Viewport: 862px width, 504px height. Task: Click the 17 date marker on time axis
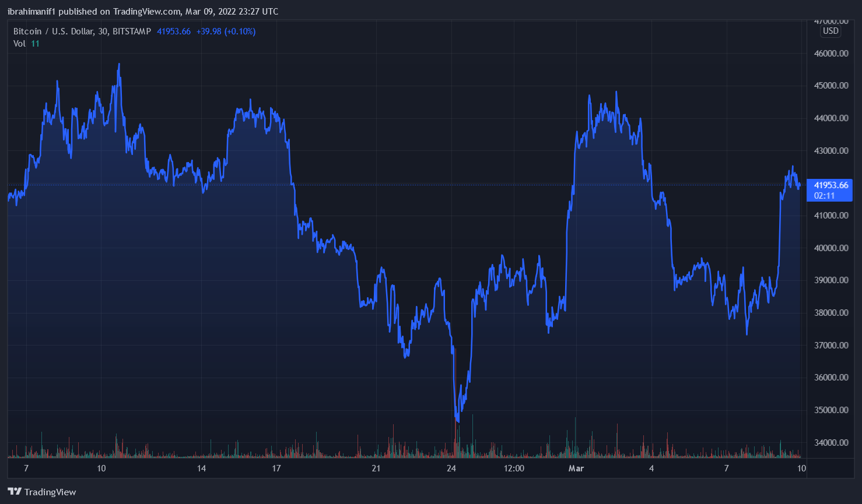pos(276,468)
